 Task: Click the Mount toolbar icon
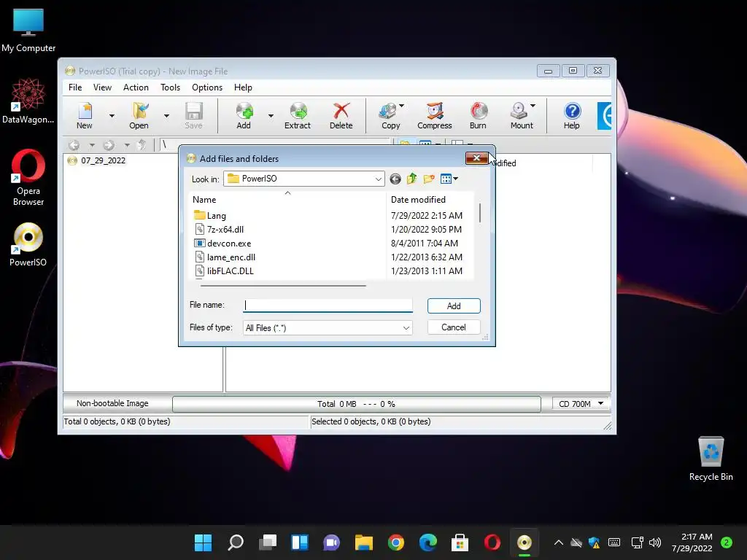(x=522, y=116)
